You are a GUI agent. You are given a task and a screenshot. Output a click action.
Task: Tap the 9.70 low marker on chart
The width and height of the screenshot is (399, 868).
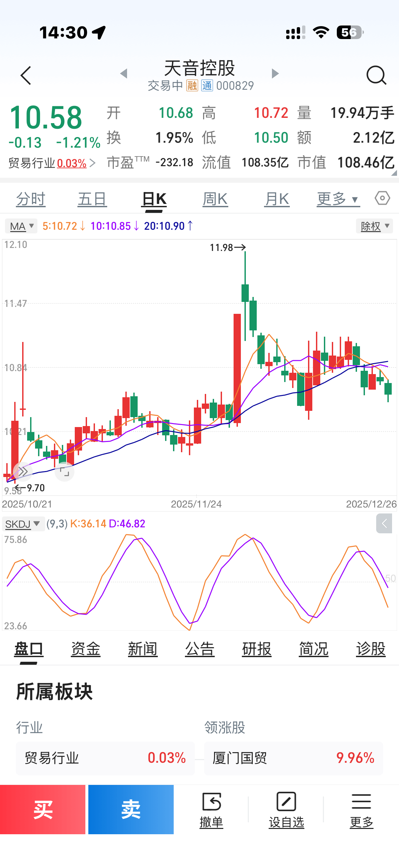click(x=30, y=488)
